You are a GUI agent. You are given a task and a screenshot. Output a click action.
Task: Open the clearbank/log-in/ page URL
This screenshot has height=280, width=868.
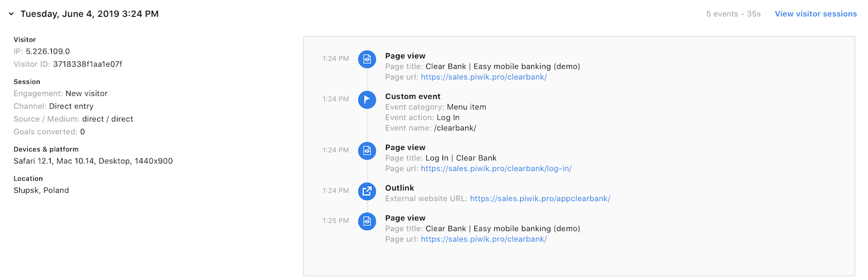click(x=496, y=169)
